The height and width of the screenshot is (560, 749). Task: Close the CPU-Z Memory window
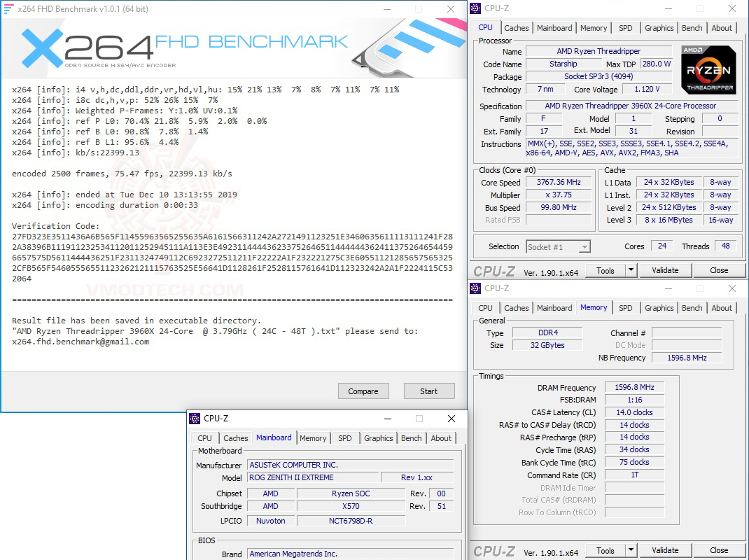point(731,288)
